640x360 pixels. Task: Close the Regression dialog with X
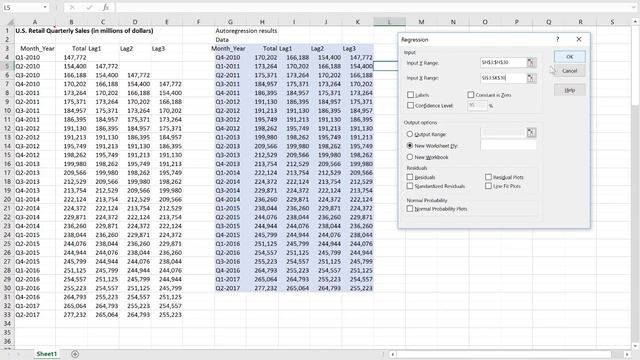click(579, 39)
